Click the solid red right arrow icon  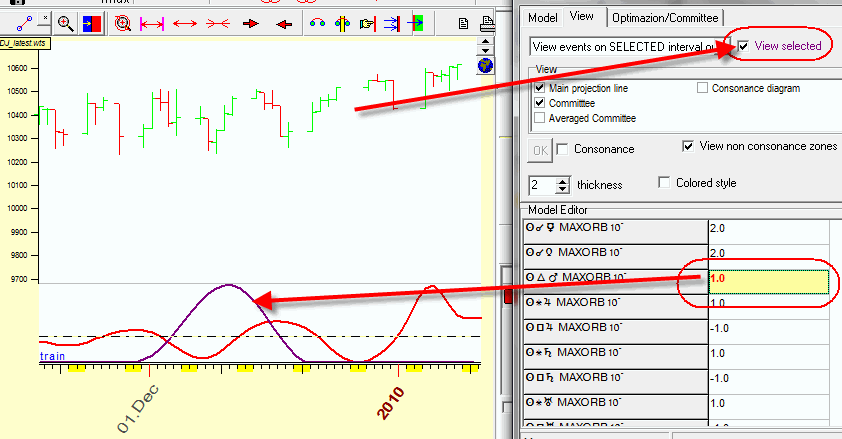coord(252,23)
